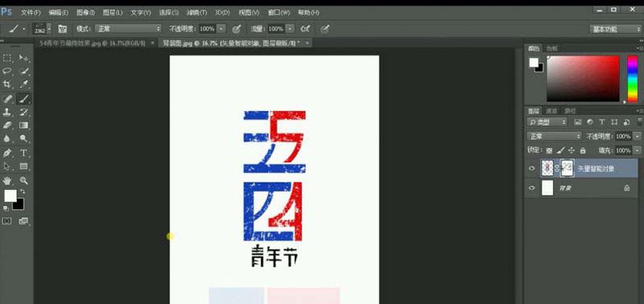
Task: Open the 滤镜(T) menu
Action: tap(196, 13)
